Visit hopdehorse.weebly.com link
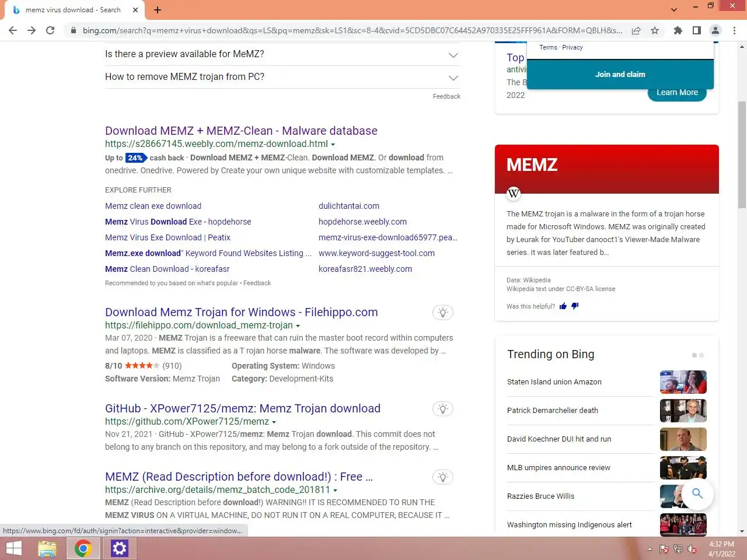 362,222
